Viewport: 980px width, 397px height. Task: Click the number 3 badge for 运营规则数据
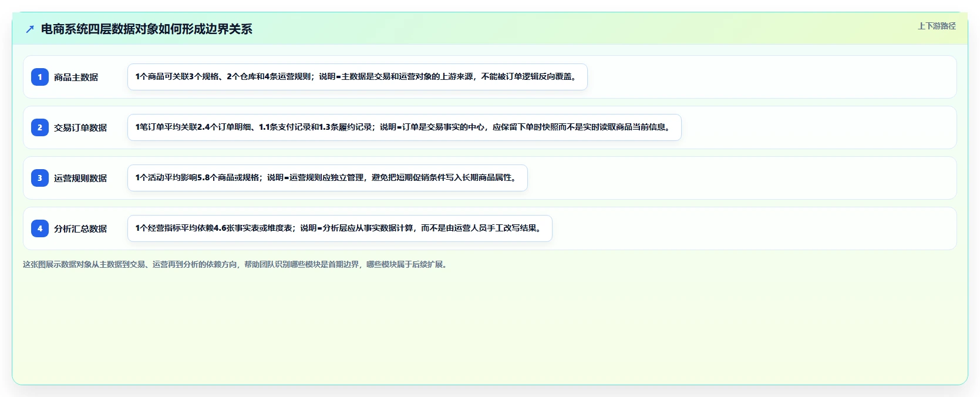[x=40, y=178]
